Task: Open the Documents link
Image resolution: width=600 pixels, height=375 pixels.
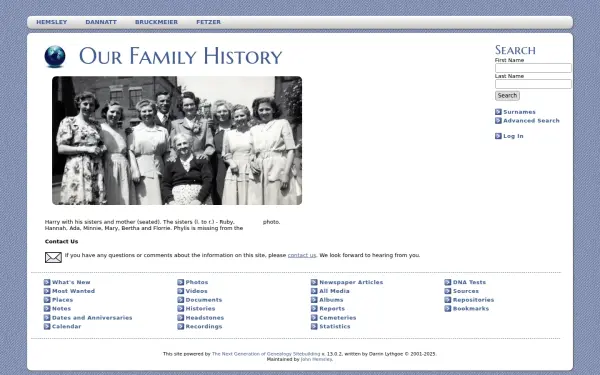Action: [x=204, y=300]
